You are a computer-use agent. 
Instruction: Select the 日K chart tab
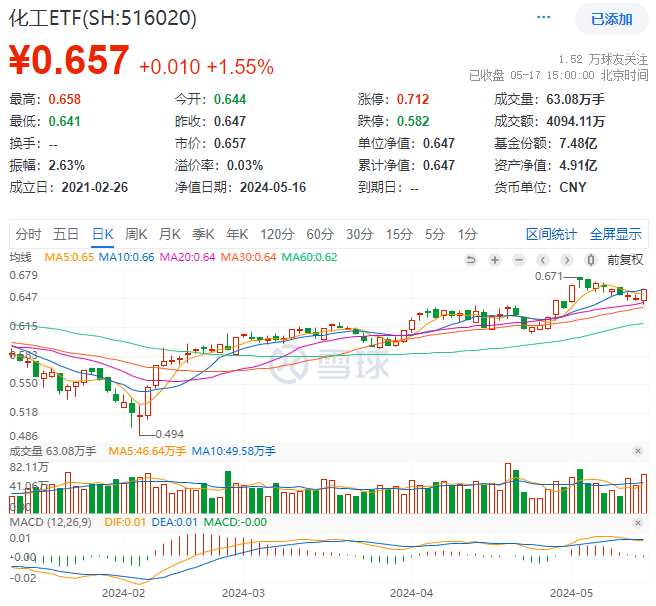(x=102, y=234)
